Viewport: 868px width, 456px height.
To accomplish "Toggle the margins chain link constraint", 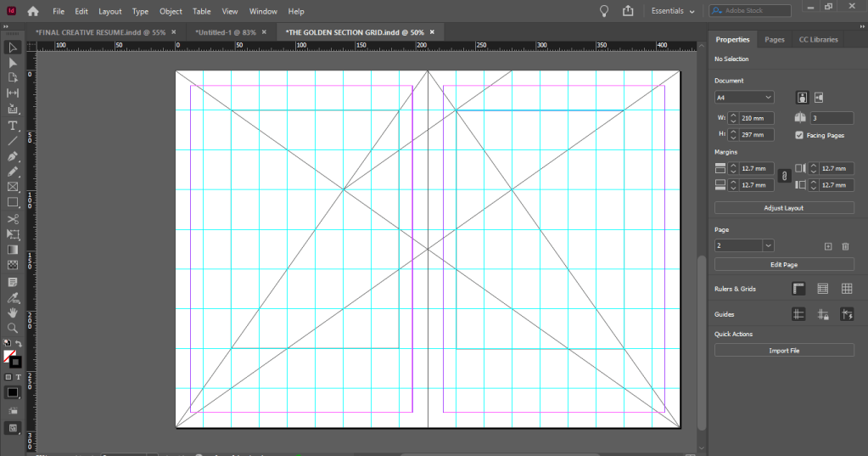I will [x=784, y=177].
